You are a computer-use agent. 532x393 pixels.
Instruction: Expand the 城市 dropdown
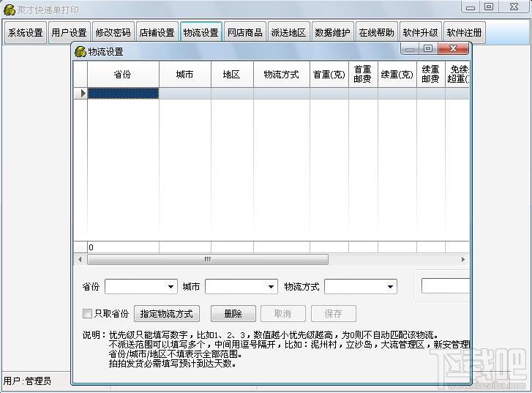point(271,287)
